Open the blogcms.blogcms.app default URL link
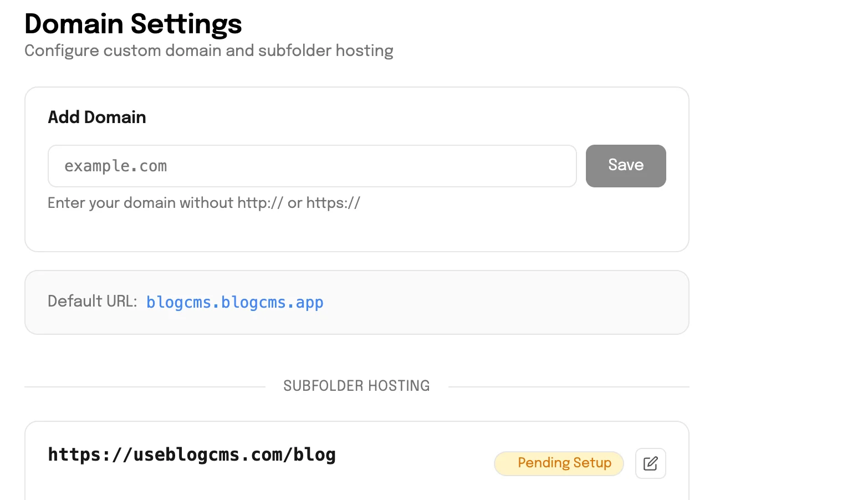 click(x=234, y=303)
